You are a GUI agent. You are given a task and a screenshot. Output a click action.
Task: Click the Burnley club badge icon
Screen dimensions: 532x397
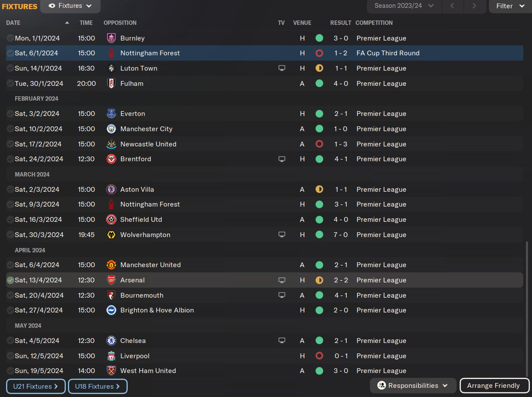click(111, 38)
